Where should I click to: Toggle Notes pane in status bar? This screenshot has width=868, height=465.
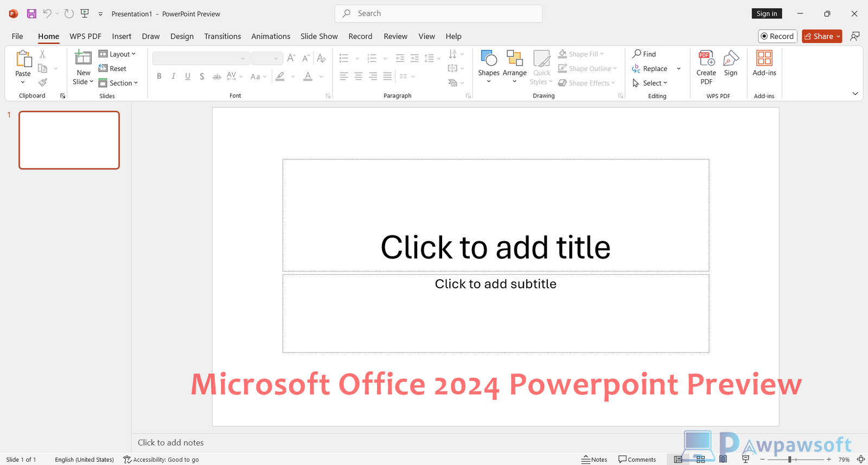point(594,459)
